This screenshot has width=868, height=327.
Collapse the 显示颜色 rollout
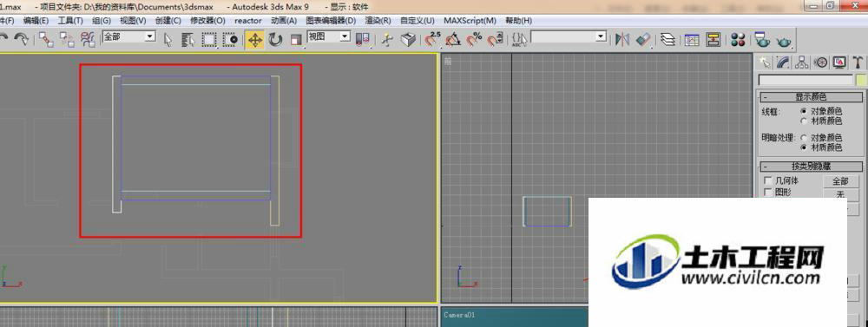(811, 97)
